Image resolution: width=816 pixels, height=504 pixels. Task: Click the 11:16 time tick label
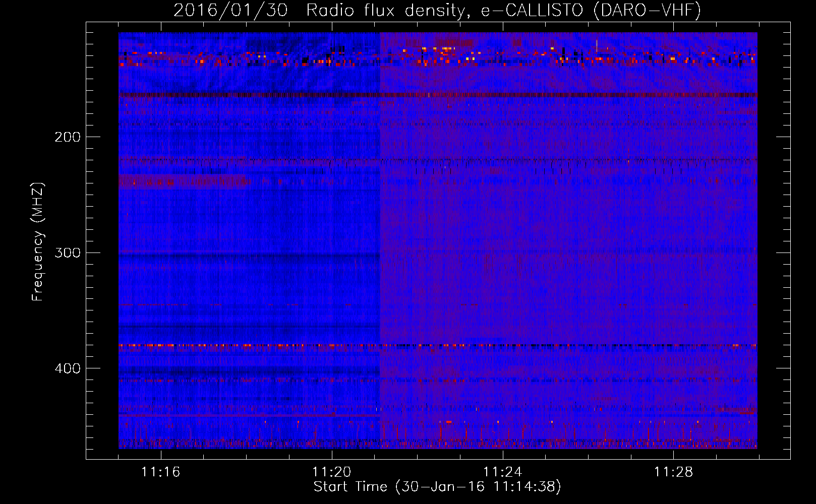click(160, 472)
